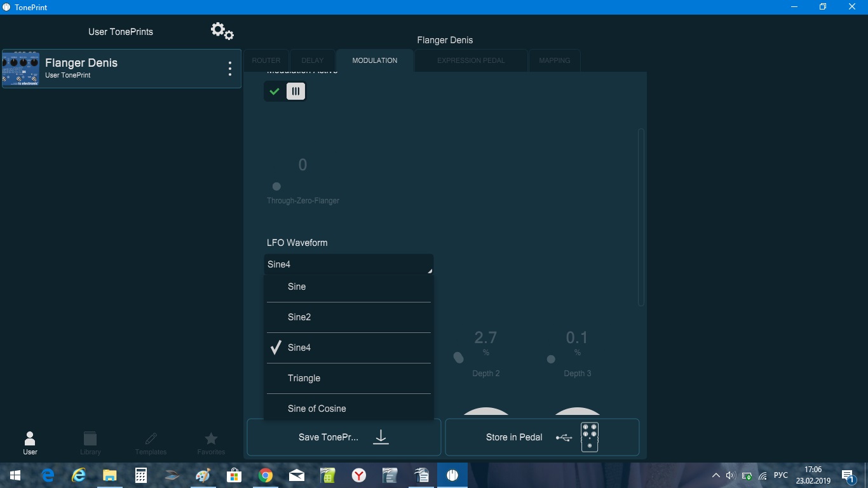Open File Explorer from taskbar
The image size is (868, 488).
(x=110, y=475)
